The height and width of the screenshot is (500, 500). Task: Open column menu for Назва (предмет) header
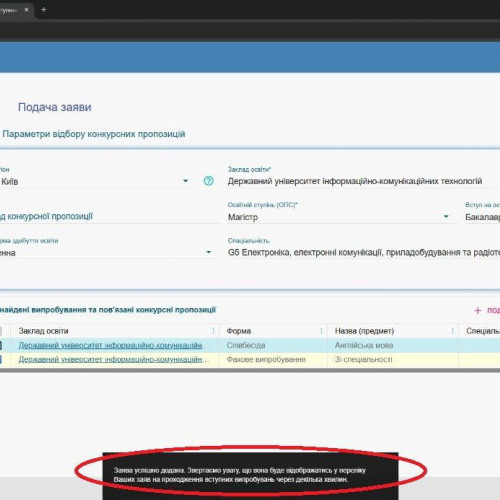452,331
